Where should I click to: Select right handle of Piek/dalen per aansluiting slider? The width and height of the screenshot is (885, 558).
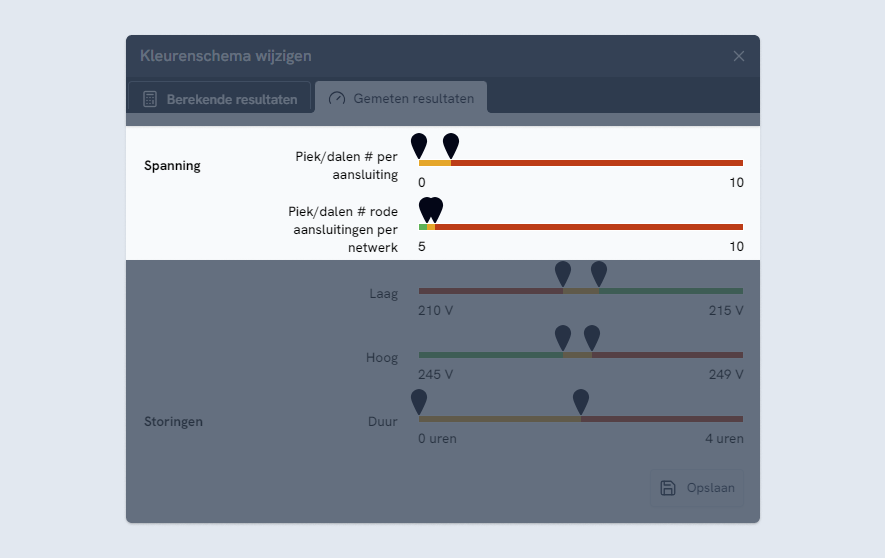coord(451,145)
